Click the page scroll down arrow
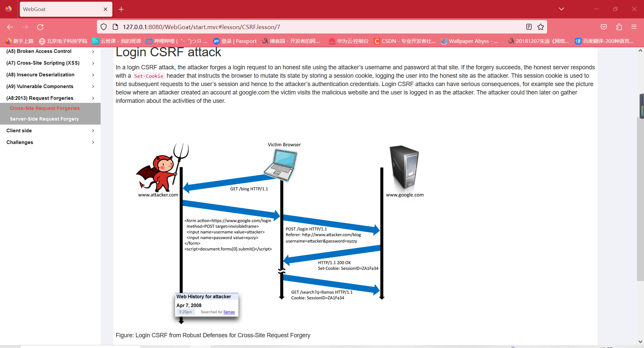644x348 pixels. coord(640,342)
